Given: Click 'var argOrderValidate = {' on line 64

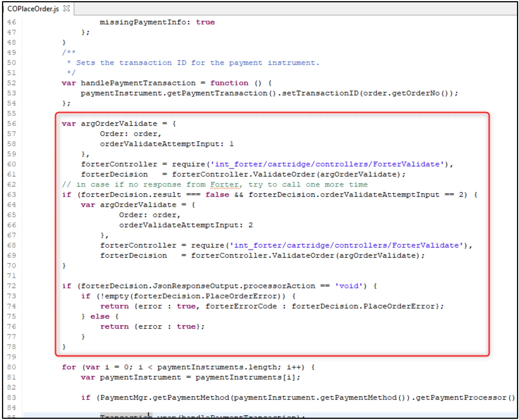Looking at the screenshot, I should coord(138,205).
